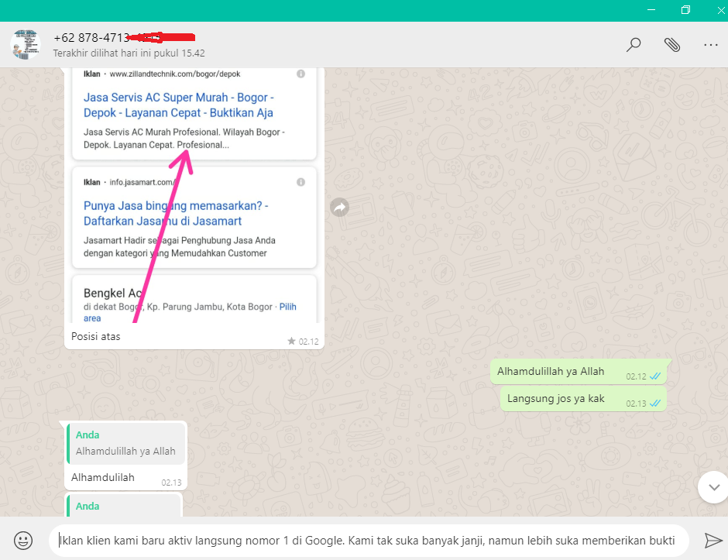Open the 'Pilih area' link
728x560 pixels.
(x=287, y=306)
